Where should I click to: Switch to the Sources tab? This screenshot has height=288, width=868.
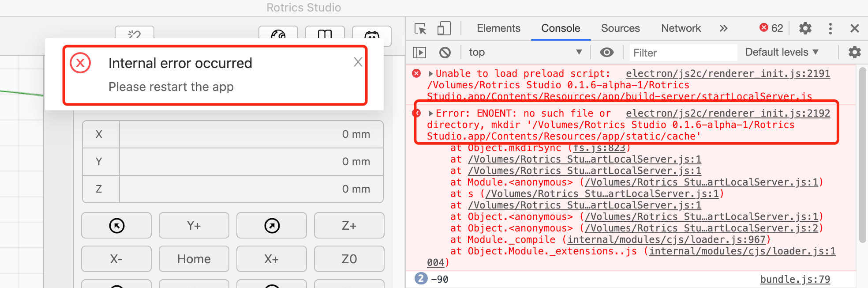tap(620, 28)
